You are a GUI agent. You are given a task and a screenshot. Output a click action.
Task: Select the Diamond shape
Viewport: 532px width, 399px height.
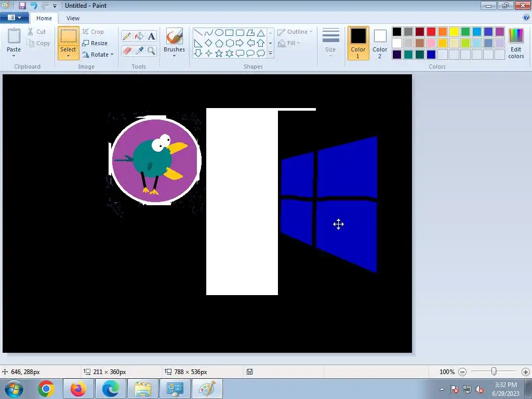209,43
